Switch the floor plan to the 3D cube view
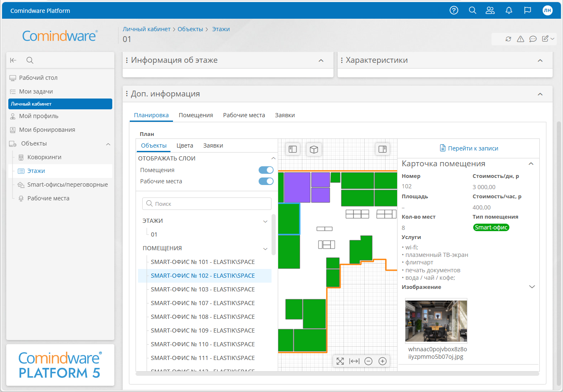 [x=314, y=149]
